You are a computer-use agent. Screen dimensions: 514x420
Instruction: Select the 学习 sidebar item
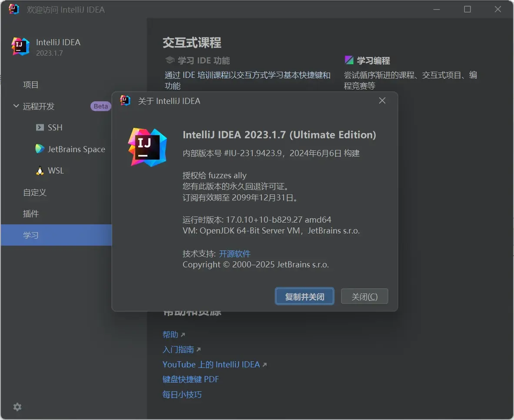pos(57,235)
